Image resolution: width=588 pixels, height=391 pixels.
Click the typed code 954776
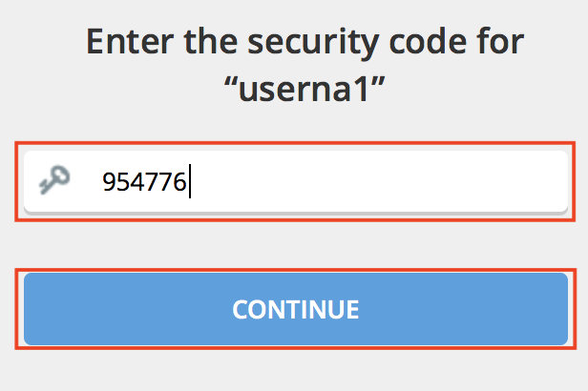144,181
